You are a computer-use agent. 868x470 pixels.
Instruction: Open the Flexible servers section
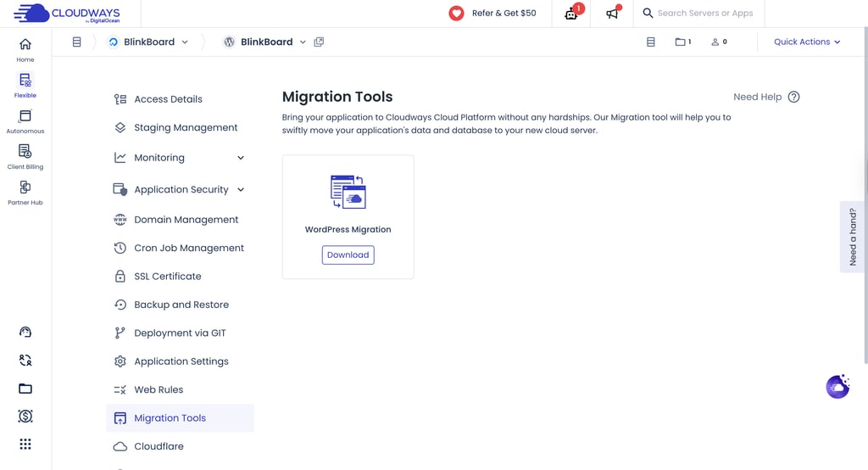(x=25, y=86)
